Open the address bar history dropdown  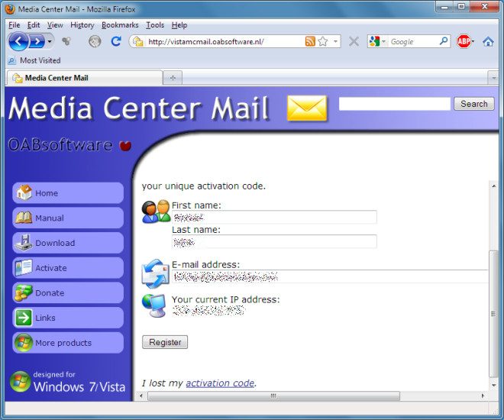[x=335, y=41]
